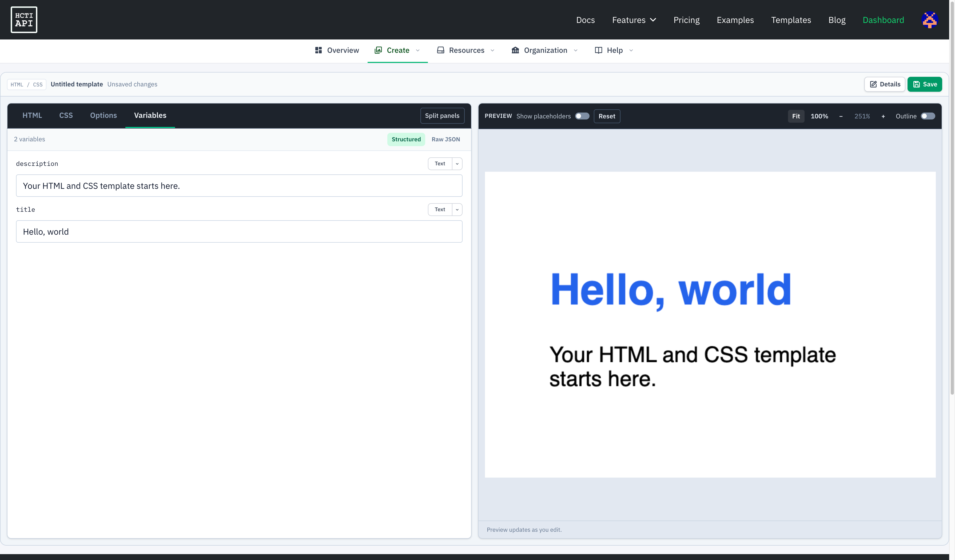This screenshot has width=955, height=560.
Task: Click the Fit zoom button
Action: pyautogui.click(x=796, y=116)
